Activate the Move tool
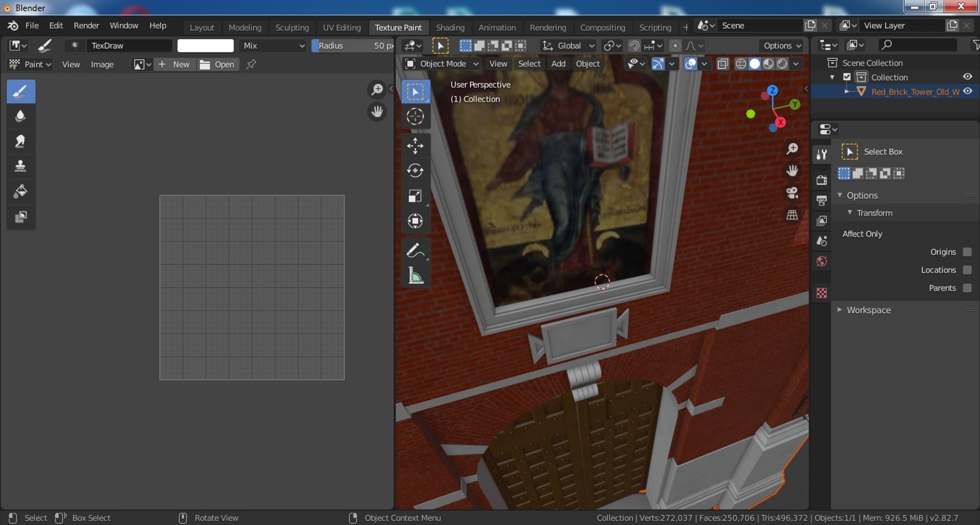 [x=415, y=146]
